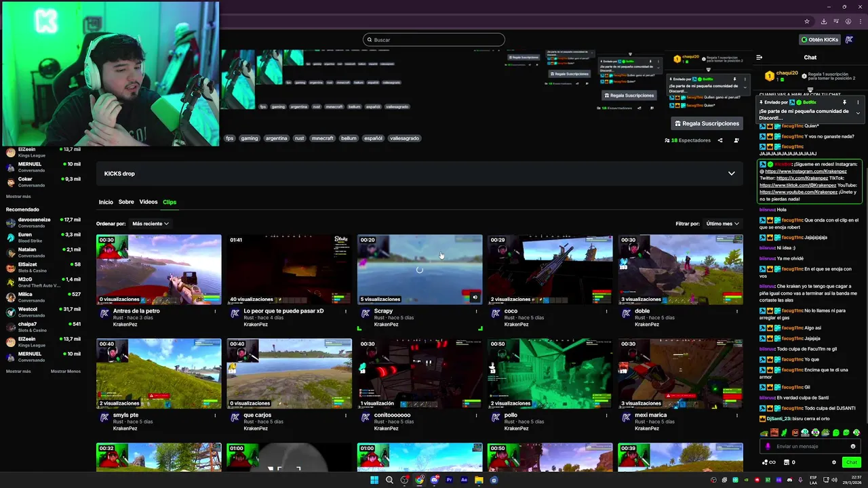Viewport: 868px width, 488px height.
Task: Play the conitoooooo clip thumbnail
Action: [x=420, y=373]
